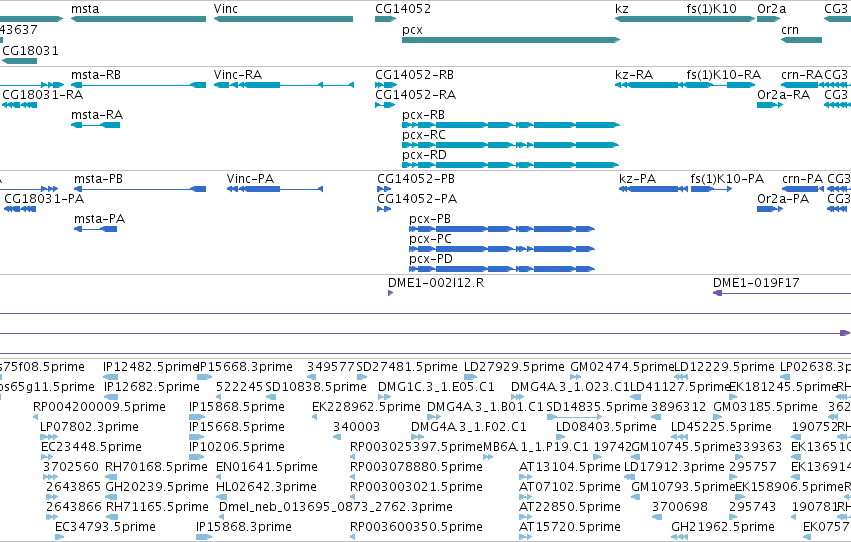Image resolution: width=851 pixels, height=542 pixels.
Task: Click the msta-RB transcript
Action: tap(138, 85)
